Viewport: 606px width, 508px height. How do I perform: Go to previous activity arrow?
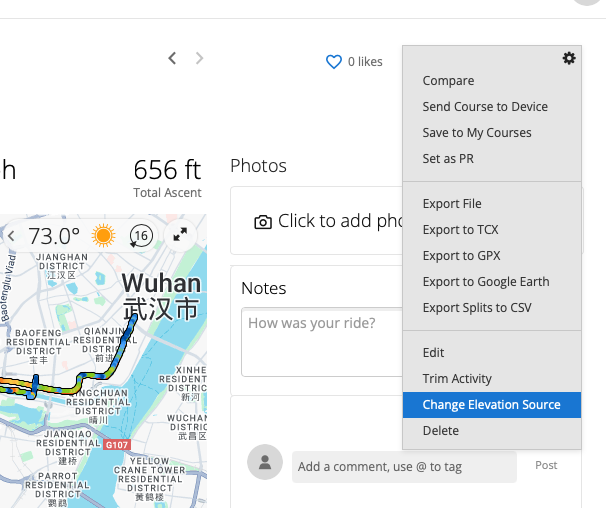(x=172, y=58)
